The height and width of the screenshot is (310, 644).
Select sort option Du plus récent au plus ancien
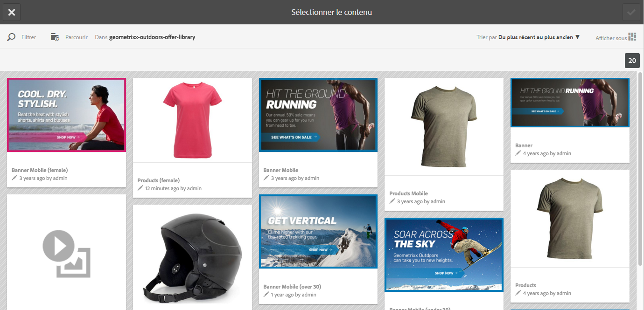pos(536,37)
